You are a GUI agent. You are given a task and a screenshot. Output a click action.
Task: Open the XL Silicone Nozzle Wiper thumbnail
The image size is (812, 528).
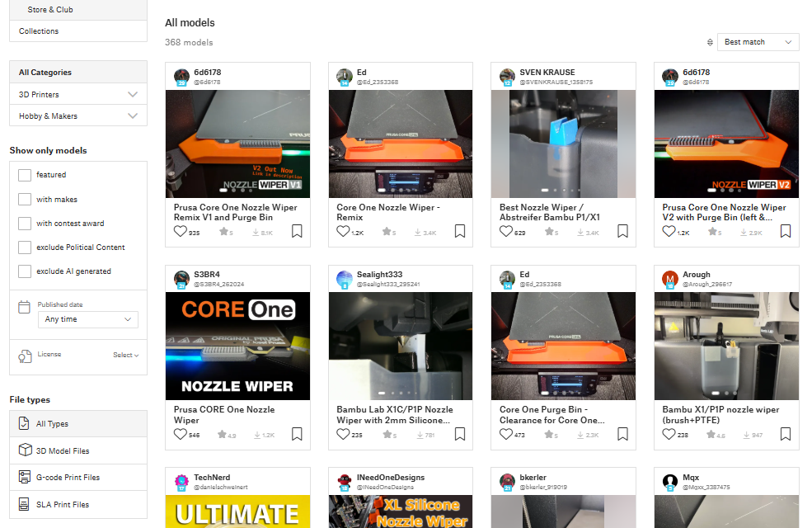pyautogui.click(x=401, y=511)
